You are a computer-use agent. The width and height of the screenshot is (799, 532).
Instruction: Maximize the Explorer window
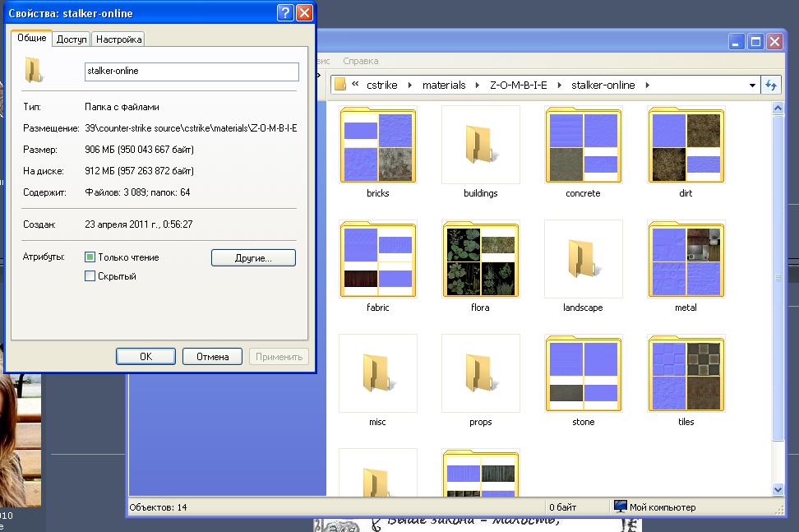click(x=755, y=42)
